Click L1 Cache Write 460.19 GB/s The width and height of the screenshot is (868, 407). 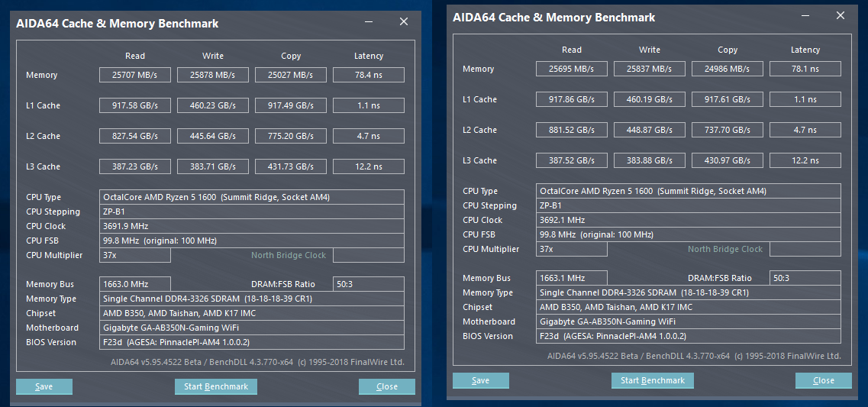pos(650,99)
